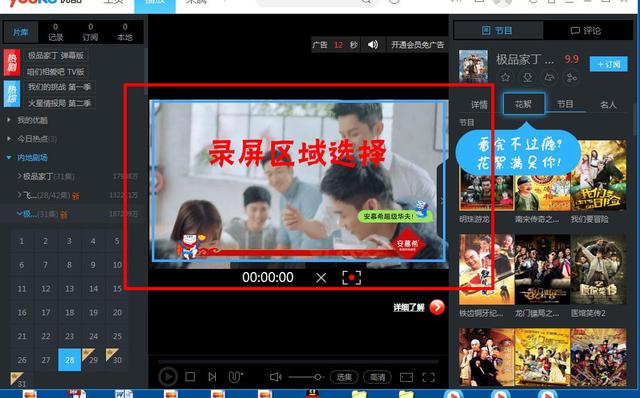
Task: Expand the 今日热点 section
Action: point(33,139)
